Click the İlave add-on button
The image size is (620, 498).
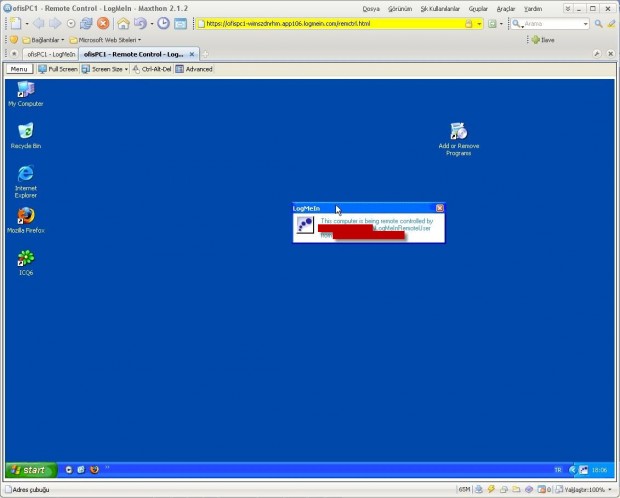543,40
